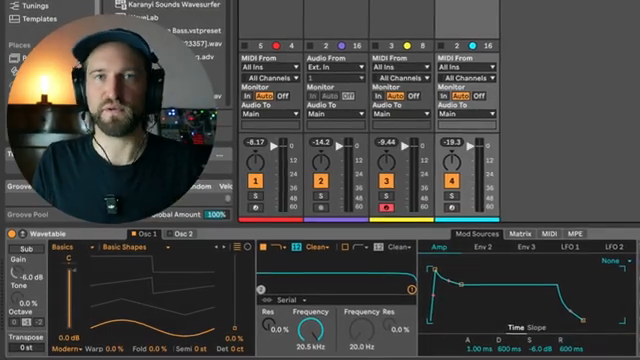
Task: Toggle Filter 1 12 dB slope button
Action: click(x=296, y=247)
